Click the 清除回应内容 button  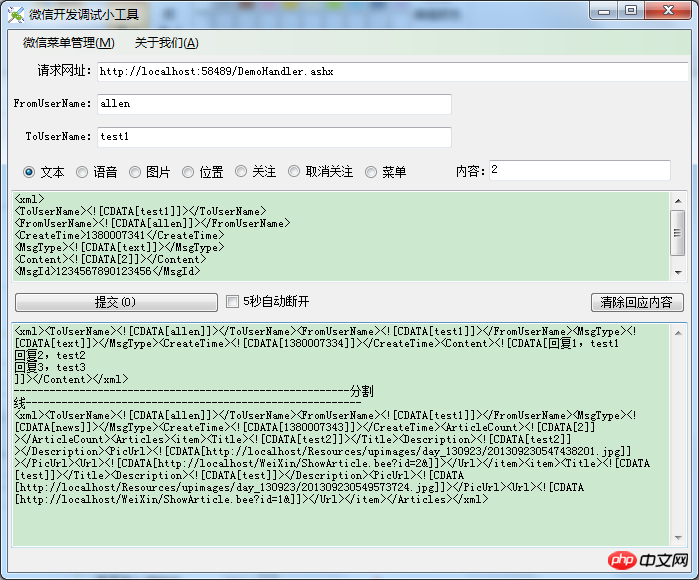click(637, 302)
